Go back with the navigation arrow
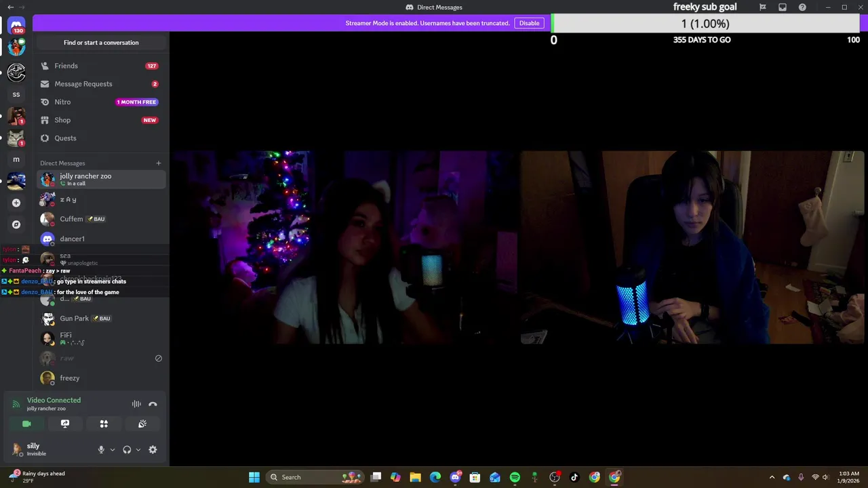The image size is (868, 488). pyautogui.click(x=10, y=7)
